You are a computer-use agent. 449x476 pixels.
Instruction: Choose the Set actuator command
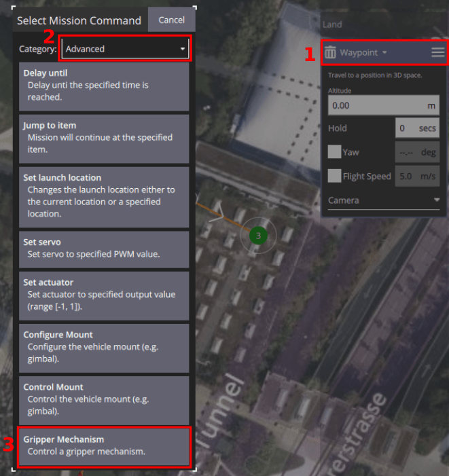[103, 295]
